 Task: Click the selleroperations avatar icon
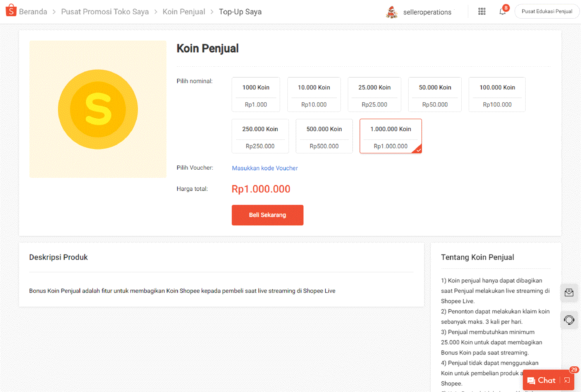392,12
